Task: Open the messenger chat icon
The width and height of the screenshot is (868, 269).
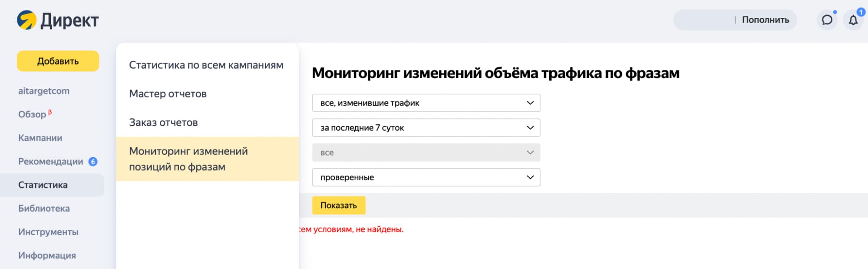Action: [x=826, y=20]
